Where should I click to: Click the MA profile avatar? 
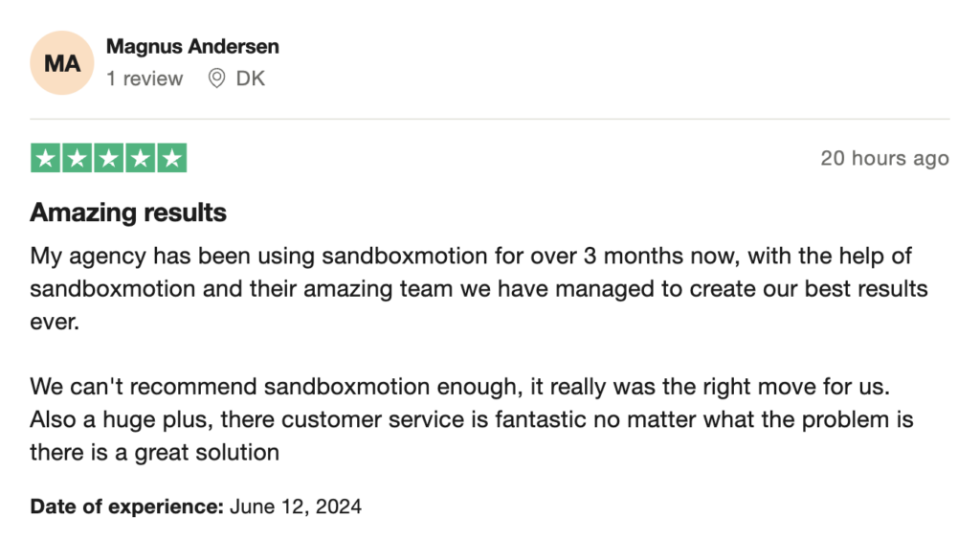(62, 63)
